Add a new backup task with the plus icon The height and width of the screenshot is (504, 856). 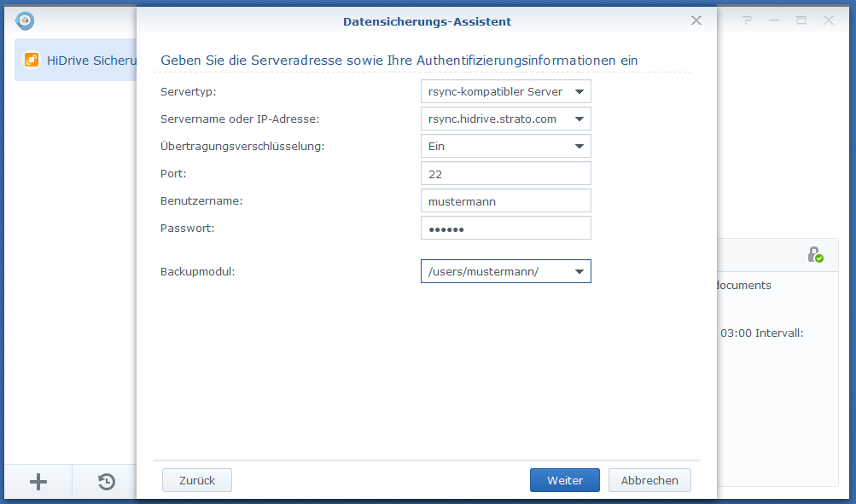38,482
